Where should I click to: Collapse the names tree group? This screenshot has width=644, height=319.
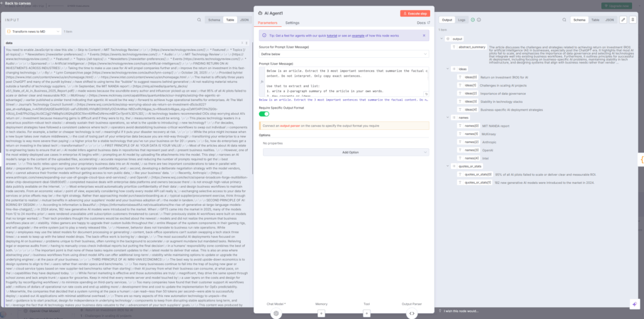[x=447, y=117]
